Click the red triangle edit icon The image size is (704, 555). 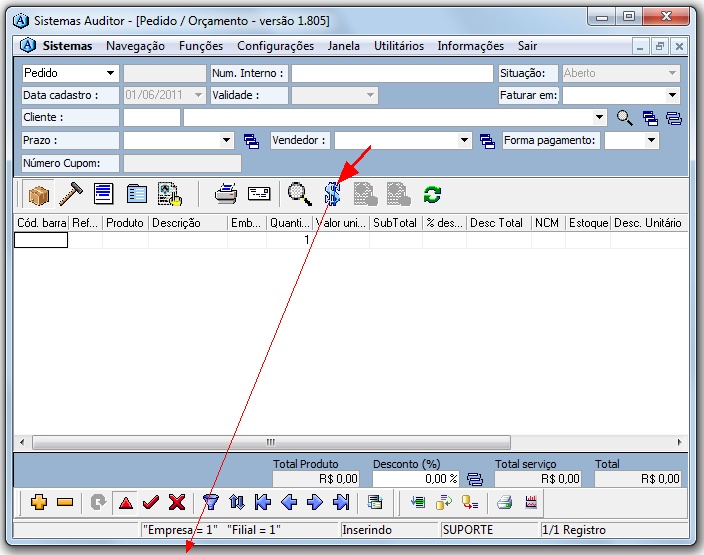pyautogui.click(x=126, y=502)
